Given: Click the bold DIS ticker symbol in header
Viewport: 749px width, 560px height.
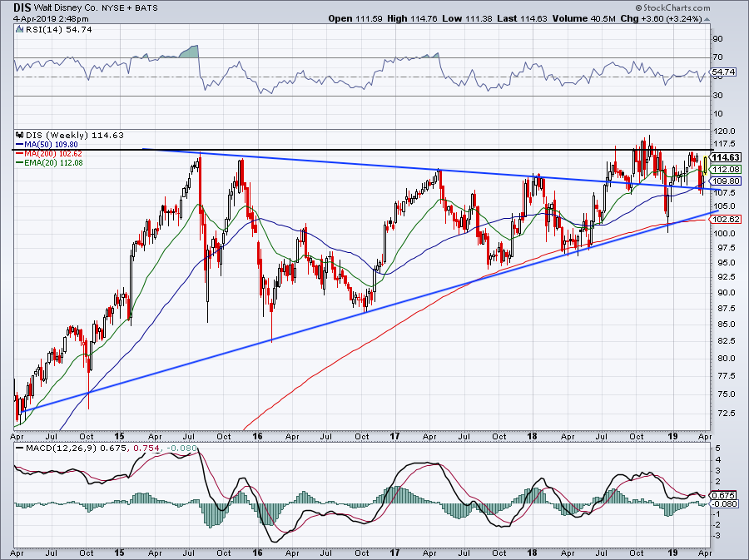Looking at the screenshot, I should 22,7.
